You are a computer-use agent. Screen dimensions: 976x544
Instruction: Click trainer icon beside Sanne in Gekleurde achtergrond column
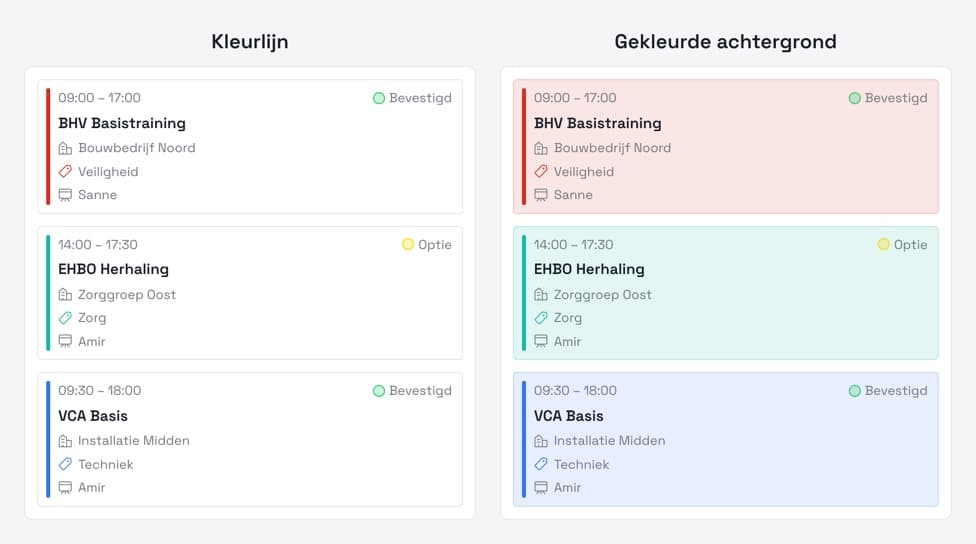coord(541,195)
